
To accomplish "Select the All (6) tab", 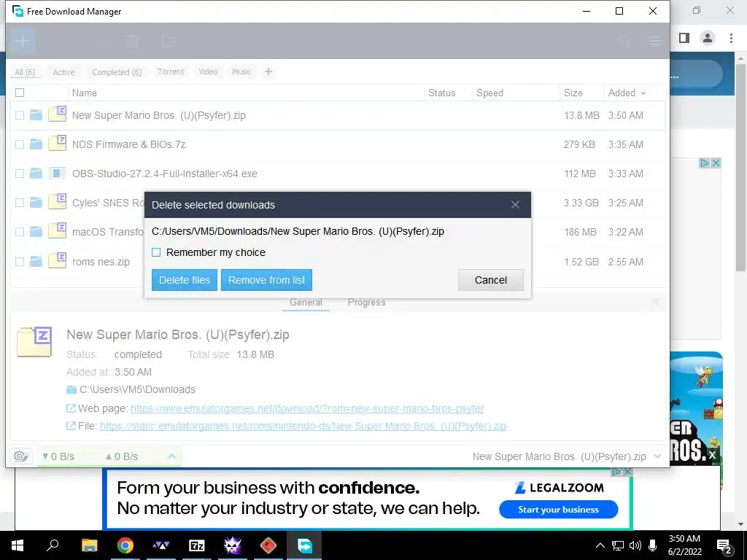I will click(25, 72).
